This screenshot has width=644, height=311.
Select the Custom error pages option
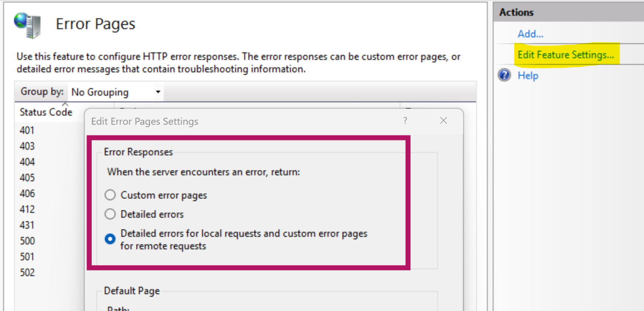click(x=110, y=195)
